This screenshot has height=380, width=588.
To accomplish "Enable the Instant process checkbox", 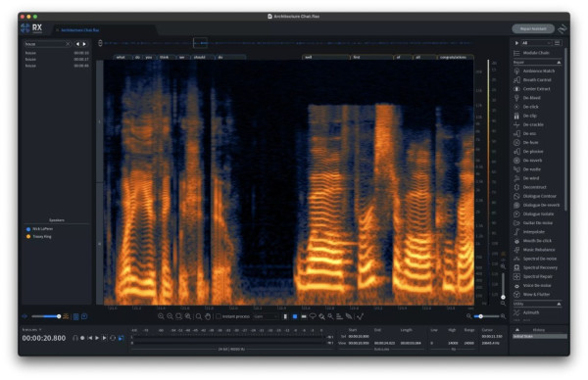I will (219, 316).
